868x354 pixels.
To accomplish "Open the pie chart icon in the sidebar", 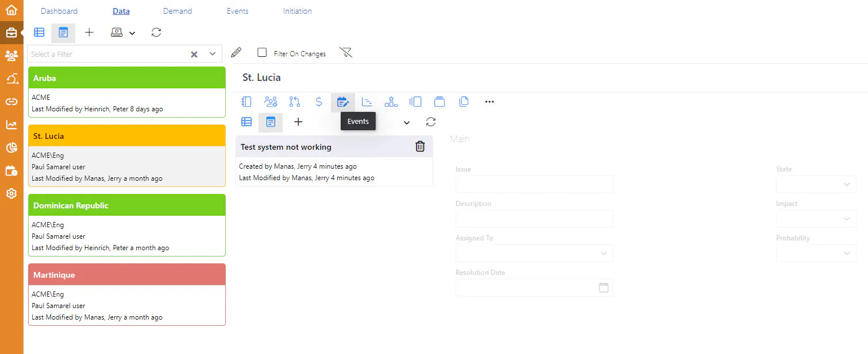I will point(11,147).
